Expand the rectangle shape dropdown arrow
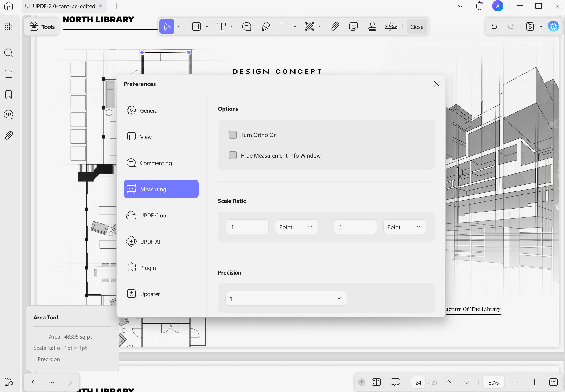565x392 pixels. (295, 26)
